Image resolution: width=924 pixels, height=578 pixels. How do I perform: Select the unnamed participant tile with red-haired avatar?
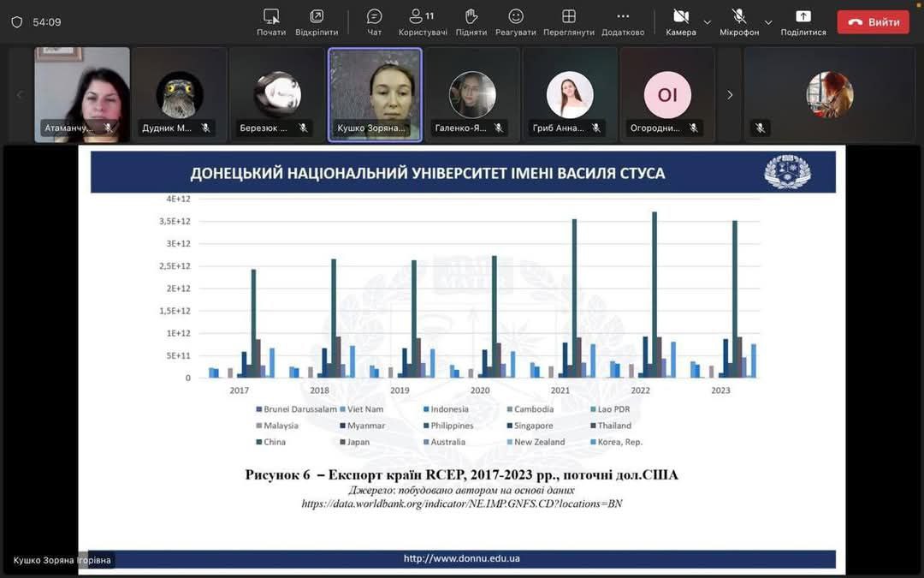[x=829, y=95]
